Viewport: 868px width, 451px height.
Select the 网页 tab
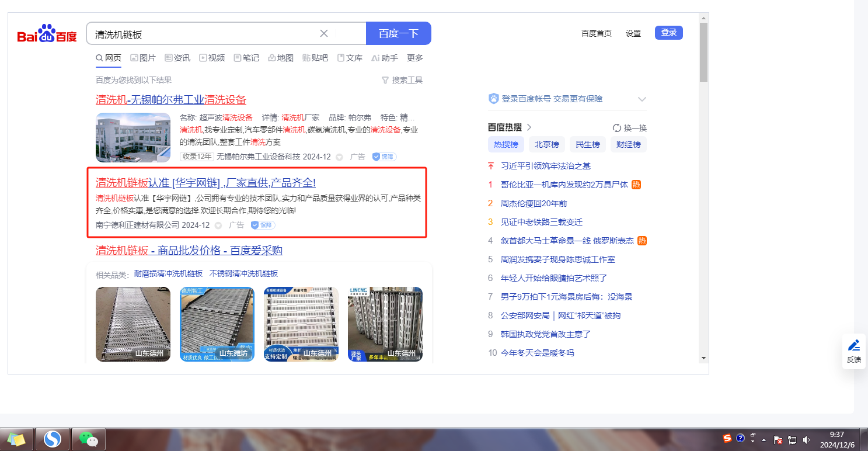[109, 58]
